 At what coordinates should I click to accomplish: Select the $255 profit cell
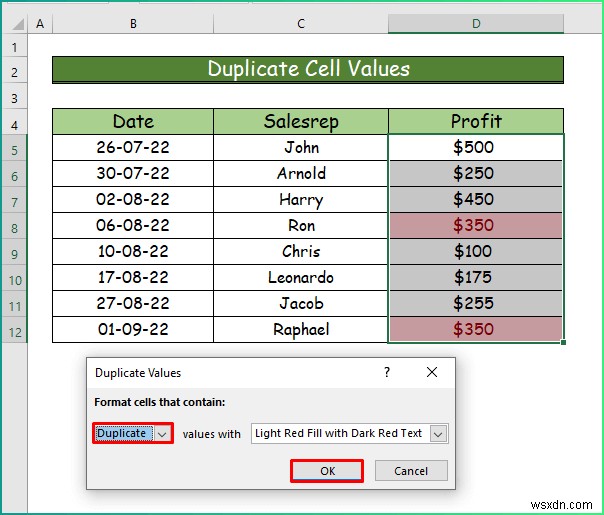click(x=476, y=304)
